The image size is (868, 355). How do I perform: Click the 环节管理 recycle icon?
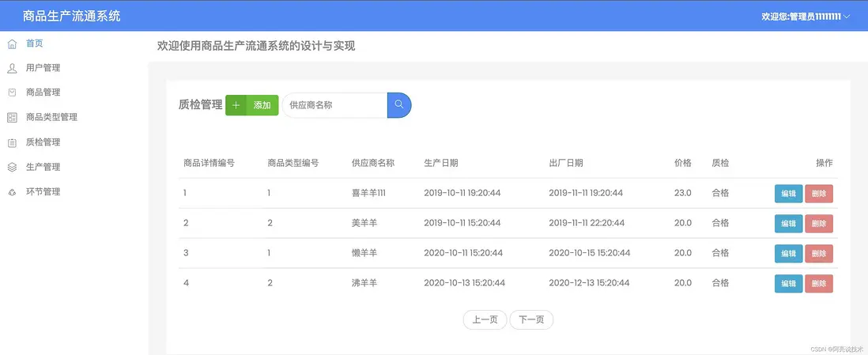12,191
